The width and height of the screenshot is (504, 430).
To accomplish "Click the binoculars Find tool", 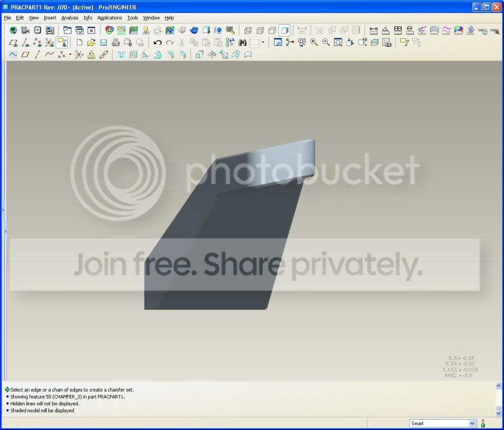I will point(242,42).
